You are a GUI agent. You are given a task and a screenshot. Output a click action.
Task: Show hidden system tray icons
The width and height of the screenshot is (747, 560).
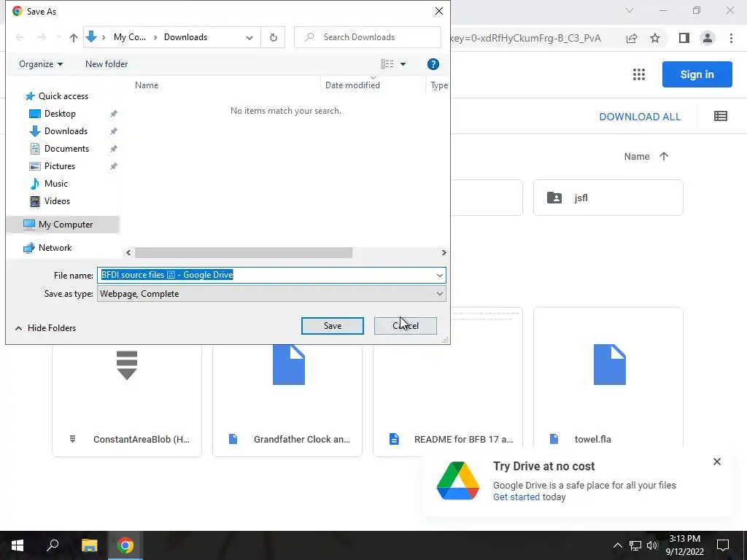click(617, 545)
